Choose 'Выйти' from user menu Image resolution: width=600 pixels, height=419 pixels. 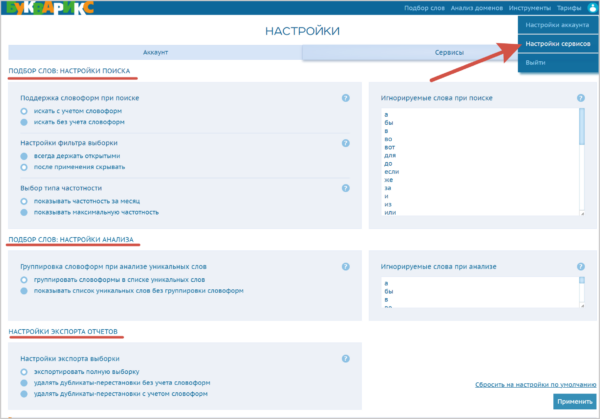558,62
